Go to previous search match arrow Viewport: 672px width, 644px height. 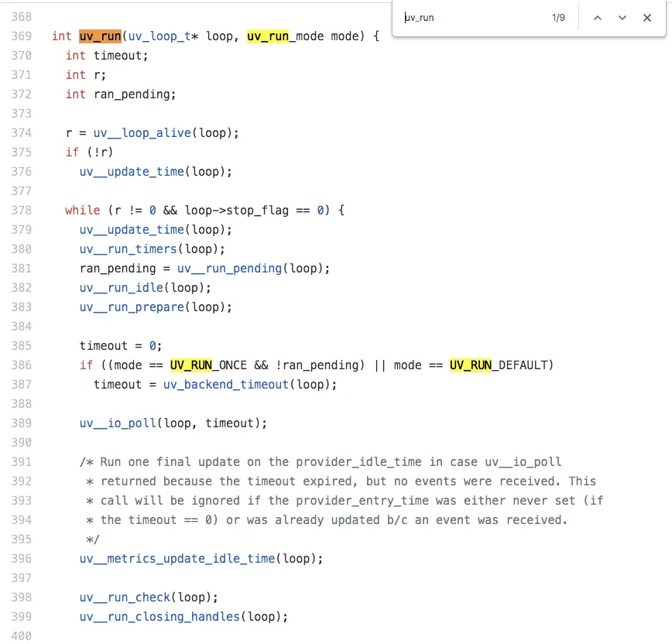coord(597,18)
